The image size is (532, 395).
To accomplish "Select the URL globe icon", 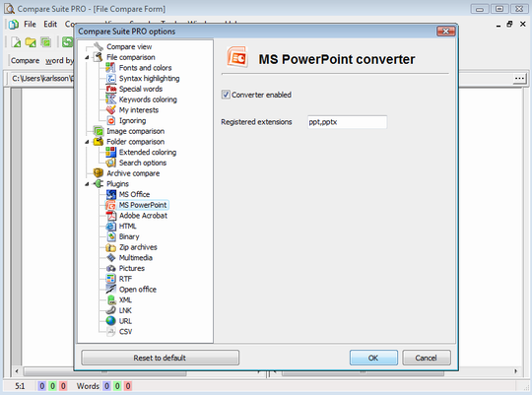I will (110, 321).
